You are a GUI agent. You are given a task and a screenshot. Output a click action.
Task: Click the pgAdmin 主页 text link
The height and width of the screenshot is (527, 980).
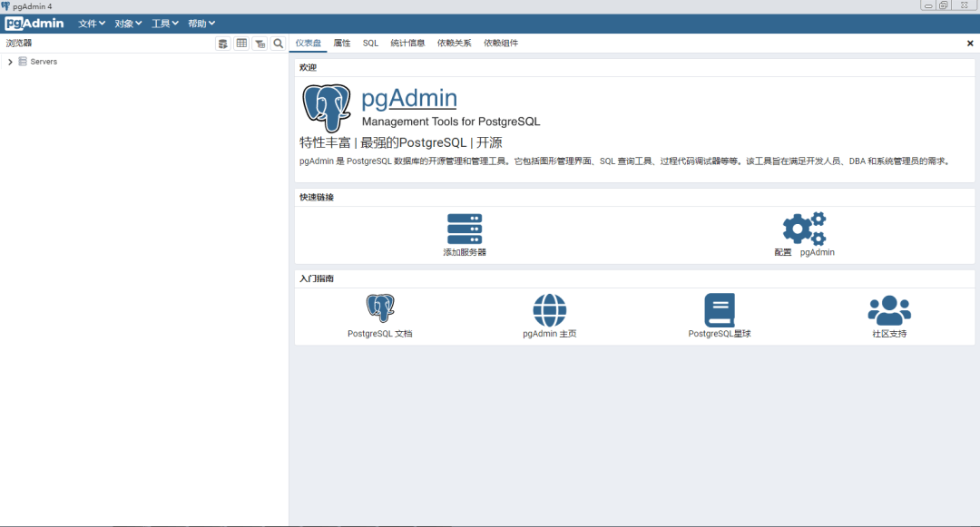tap(549, 334)
